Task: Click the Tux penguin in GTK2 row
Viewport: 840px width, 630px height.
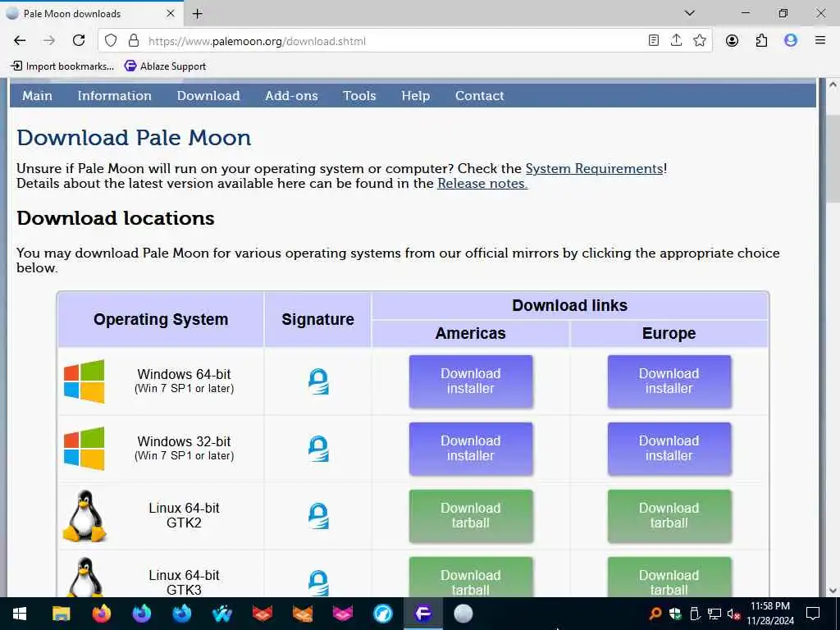Action: pyautogui.click(x=84, y=516)
